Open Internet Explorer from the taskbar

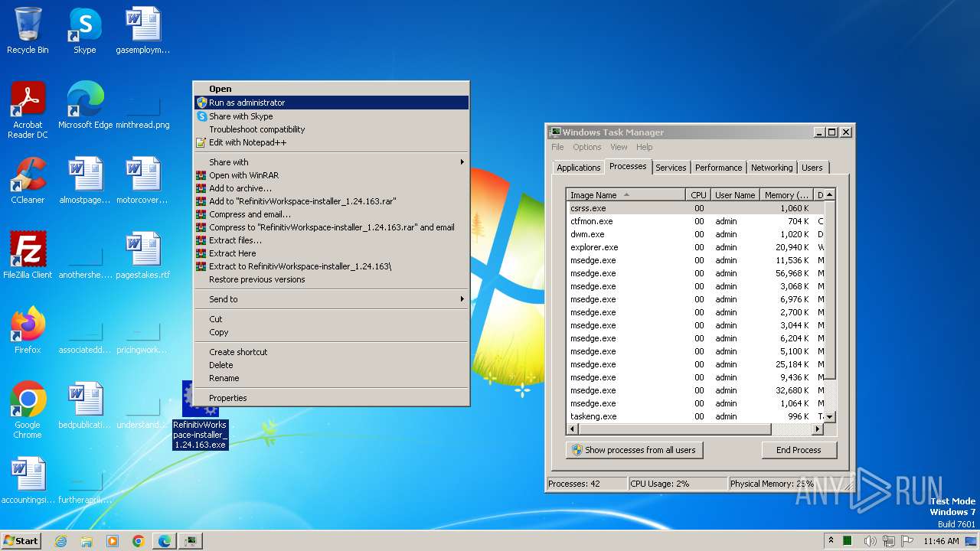point(61,541)
